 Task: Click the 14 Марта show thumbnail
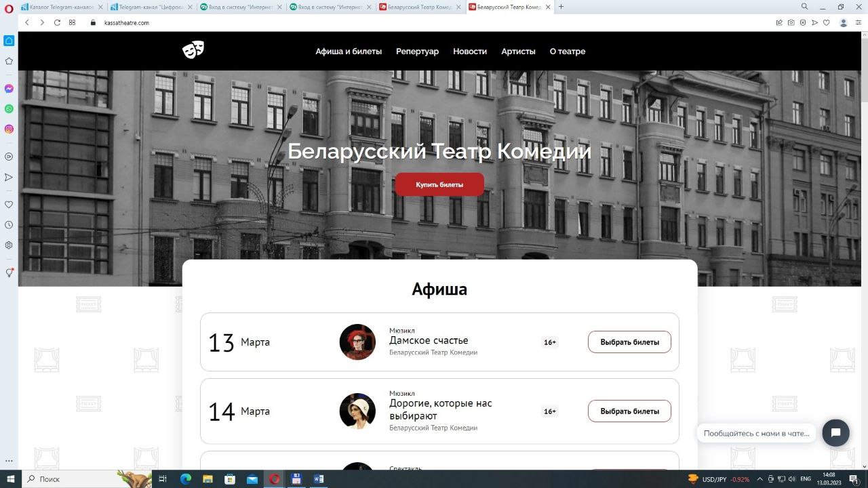pyautogui.click(x=357, y=411)
